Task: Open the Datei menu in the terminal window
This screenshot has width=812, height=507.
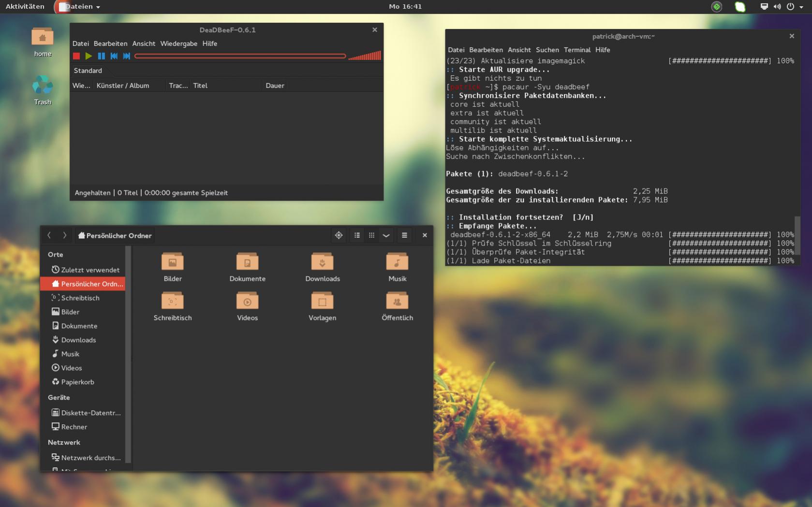Action: pyautogui.click(x=456, y=50)
